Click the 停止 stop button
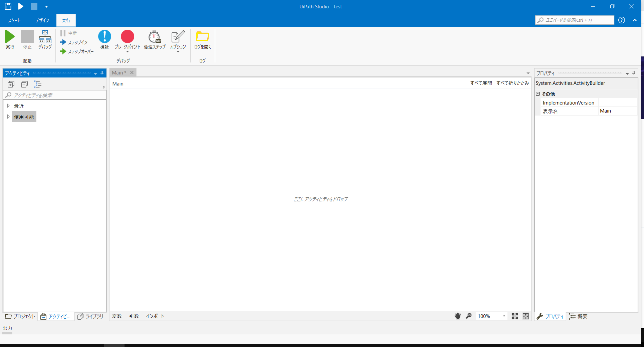Image resolution: width=644 pixels, height=347 pixels. click(27, 39)
